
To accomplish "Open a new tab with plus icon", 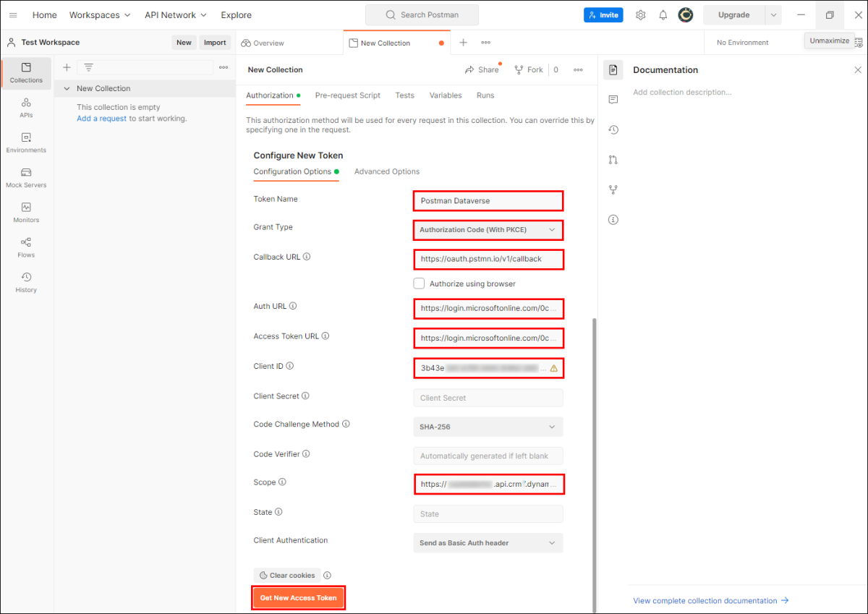I will [x=463, y=43].
